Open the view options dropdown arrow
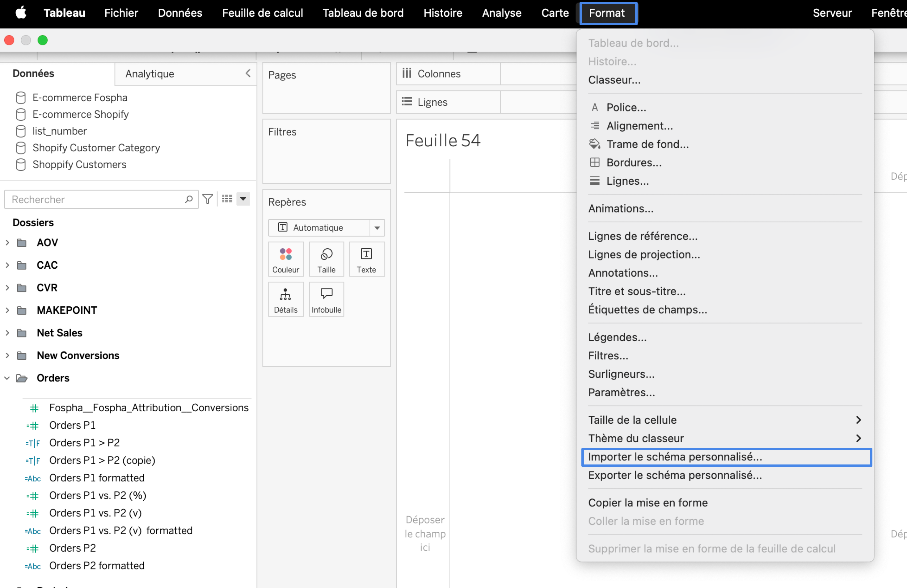Screen dimensions: 907x588 (x=243, y=199)
